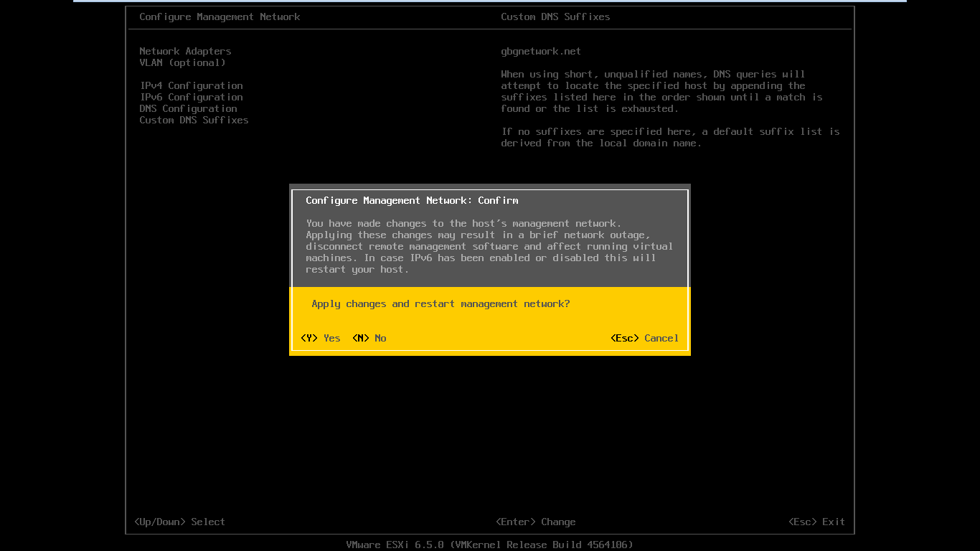Click <Esc> Cancel in confirm dialog

(644, 338)
